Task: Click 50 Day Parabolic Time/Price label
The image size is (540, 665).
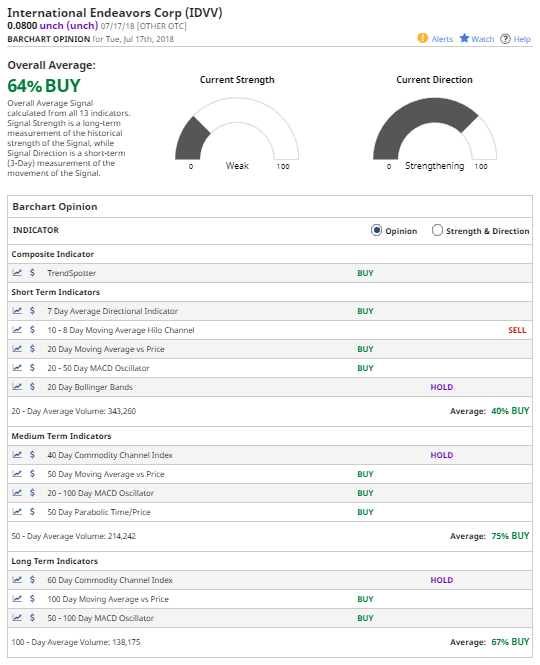Action: [x=99, y=512]
